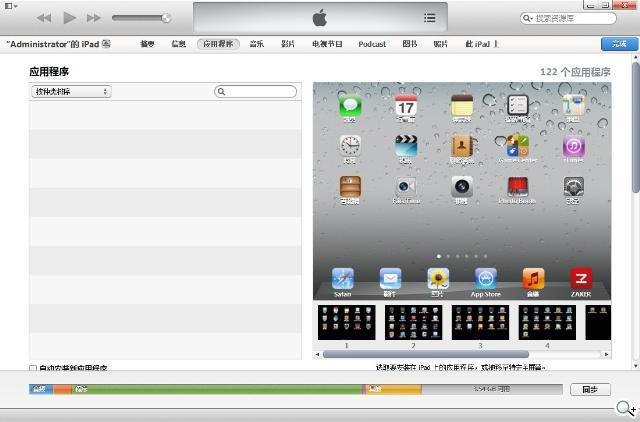Viewport: 640px width, 422px height.
Task: Open the Movies (影片) tab
Action: [288, 44]
